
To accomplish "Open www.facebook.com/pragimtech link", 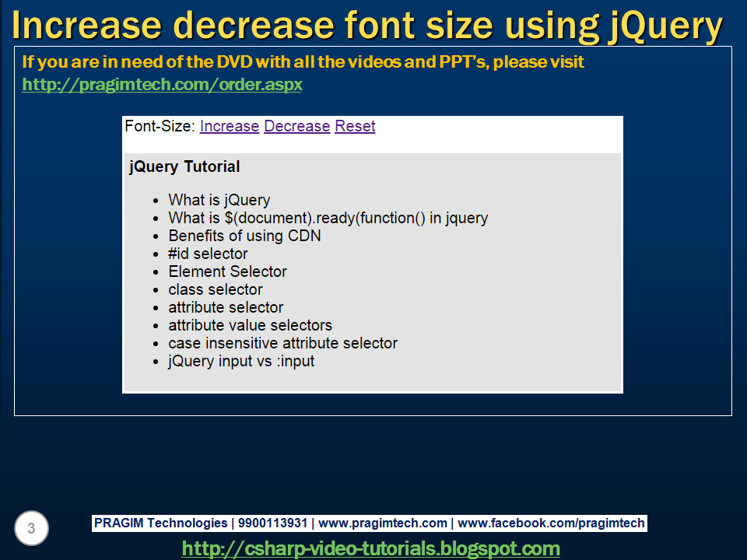I will pyautogui.click(x=549, y=523).
